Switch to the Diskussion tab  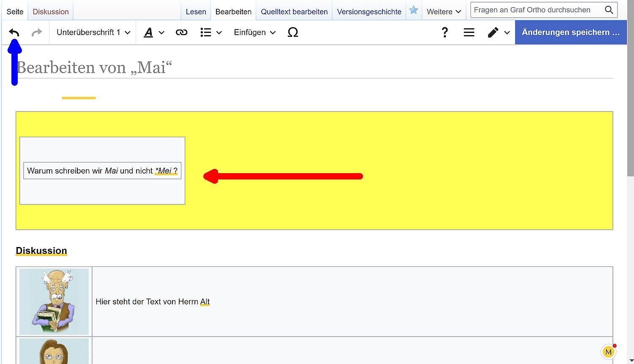pyautogui.click(x=51, y=12)
